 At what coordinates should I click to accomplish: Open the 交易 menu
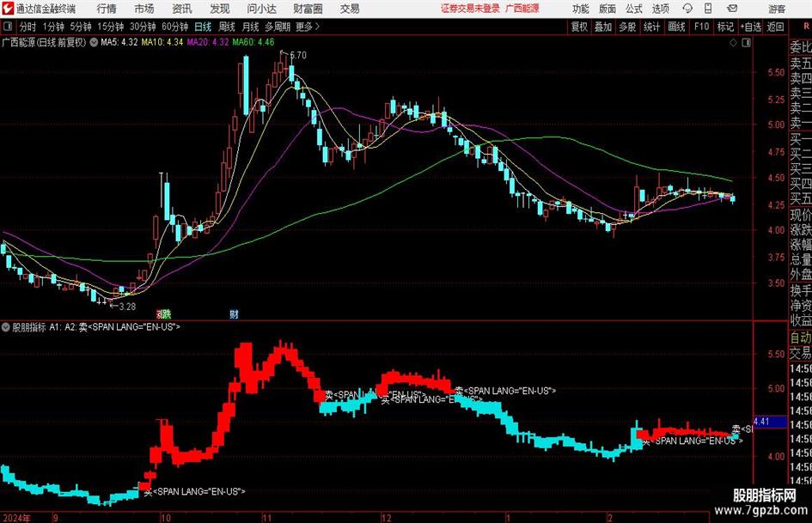pos(350,9)
